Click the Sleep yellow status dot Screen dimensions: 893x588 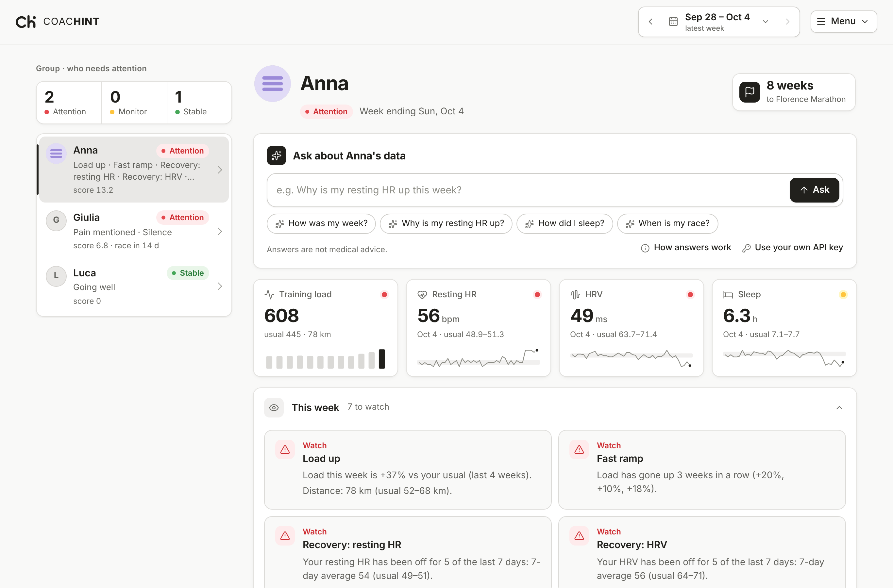(x=843, y=294)
